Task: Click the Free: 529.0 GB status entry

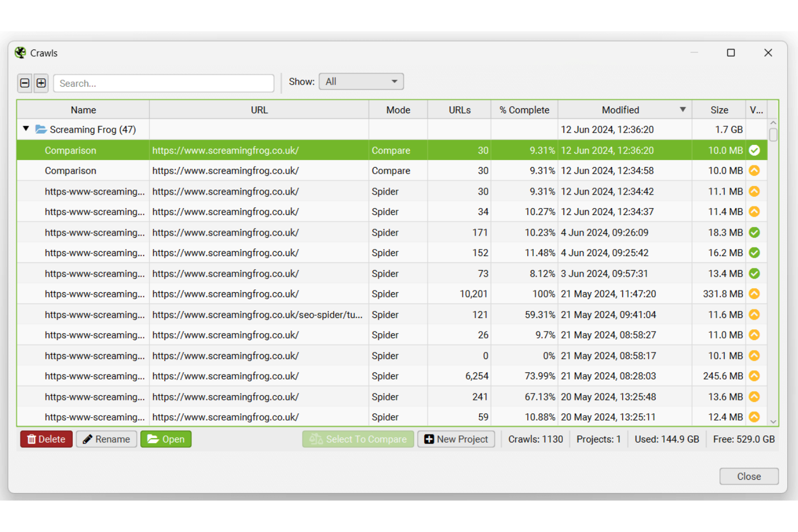Action: [744, 439]
